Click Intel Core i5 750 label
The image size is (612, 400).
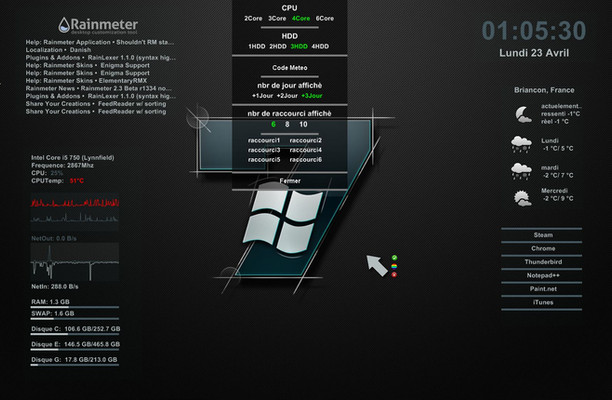tap(73, 158)
